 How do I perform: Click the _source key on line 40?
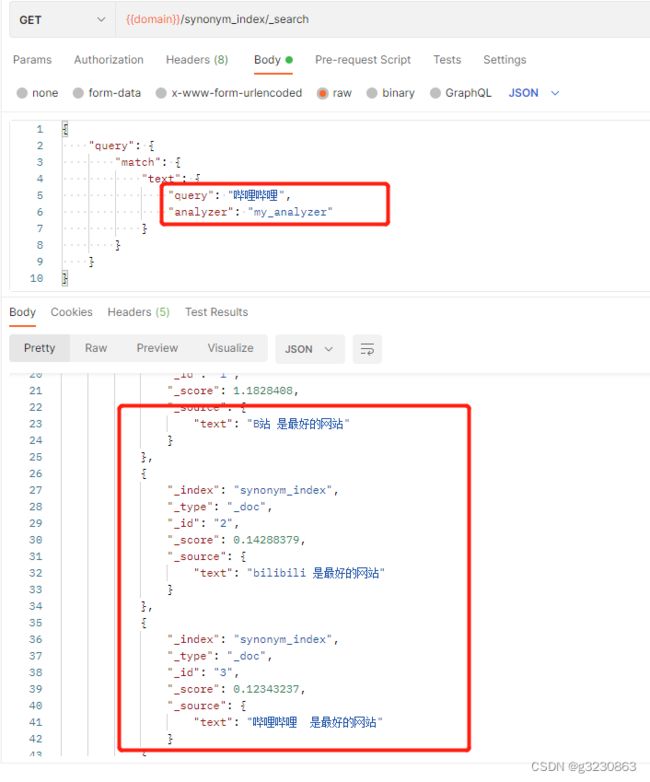tap(197, 706)
